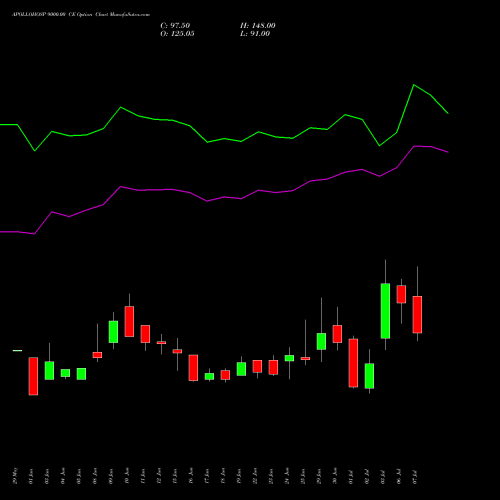Click the close value C: 97.50
This screenshot has width=500, height=500.
[175, 26]
